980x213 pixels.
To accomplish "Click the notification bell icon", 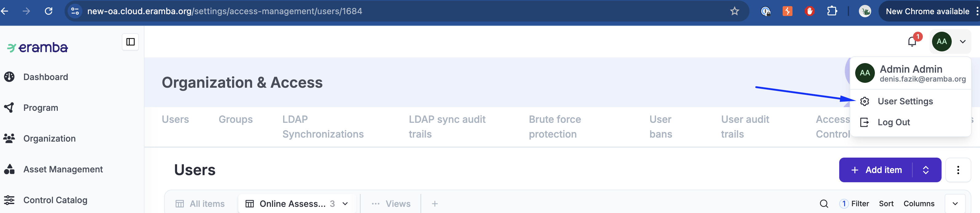I will (x=912, y=42).
